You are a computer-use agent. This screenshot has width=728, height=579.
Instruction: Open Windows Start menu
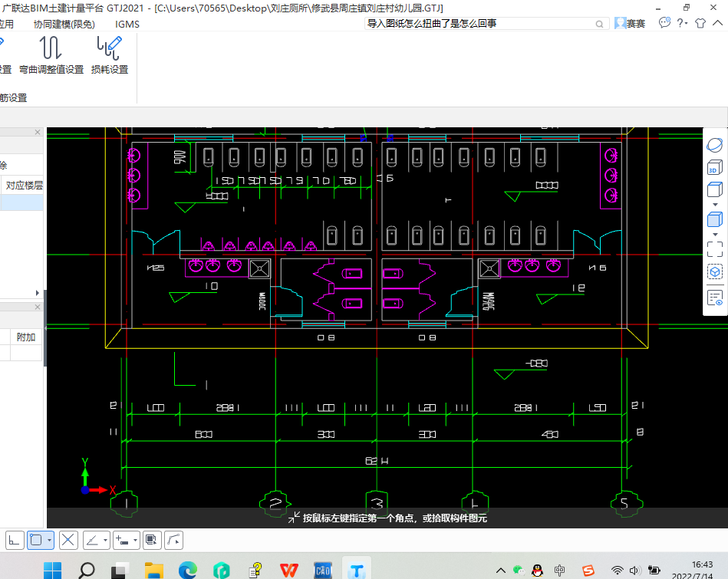pos(52,571)
